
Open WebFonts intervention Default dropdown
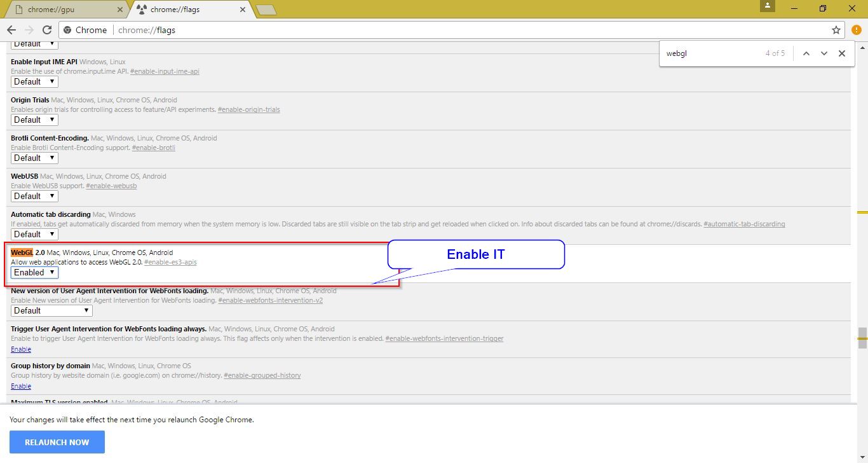51,310
